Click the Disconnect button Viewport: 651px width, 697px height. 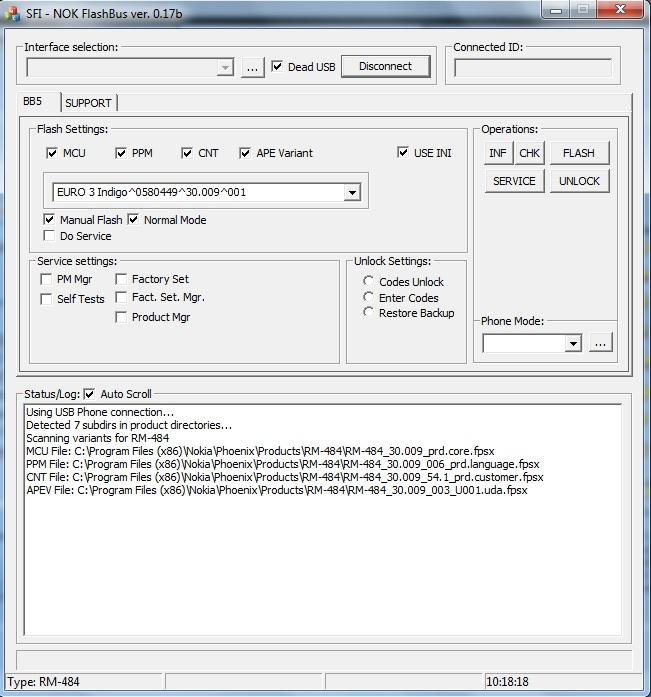coord(386,66)
